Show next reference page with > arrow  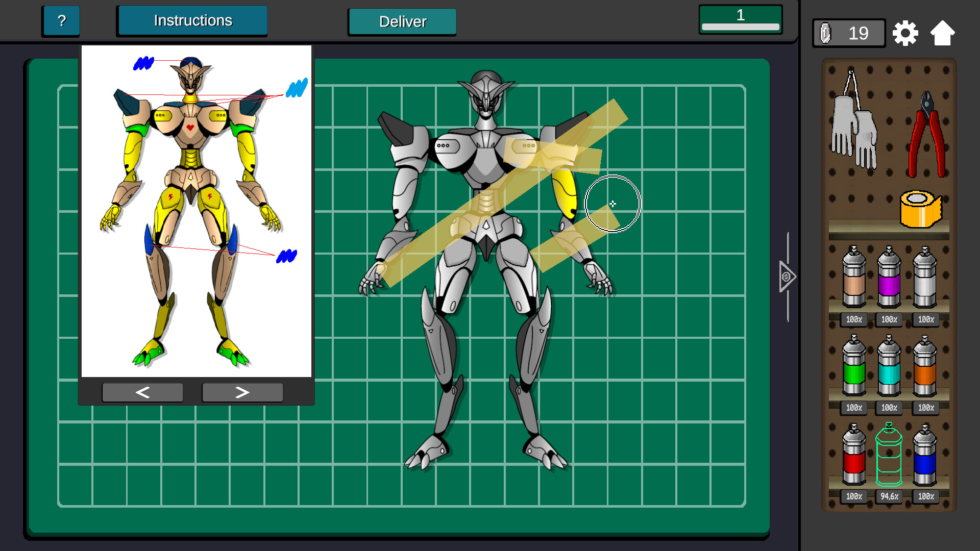242,392
